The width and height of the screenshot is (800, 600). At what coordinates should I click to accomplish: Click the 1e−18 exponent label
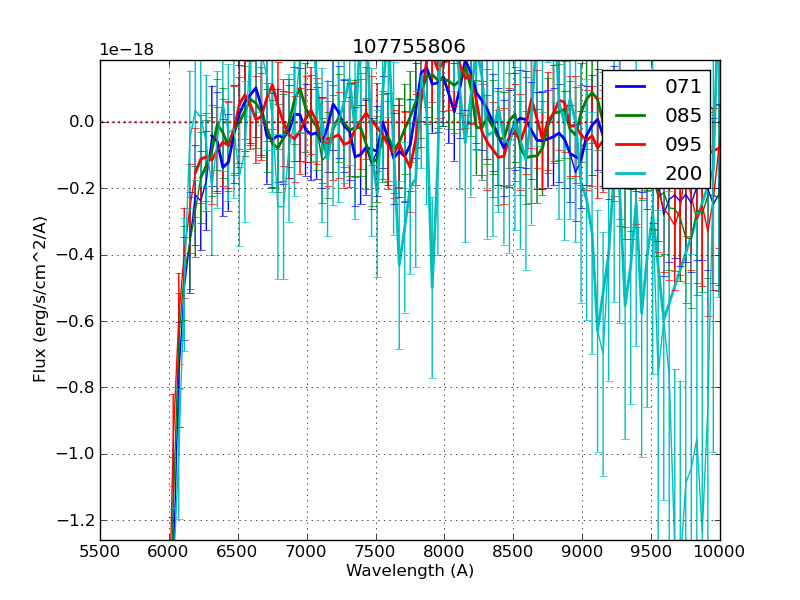(128, 50)
